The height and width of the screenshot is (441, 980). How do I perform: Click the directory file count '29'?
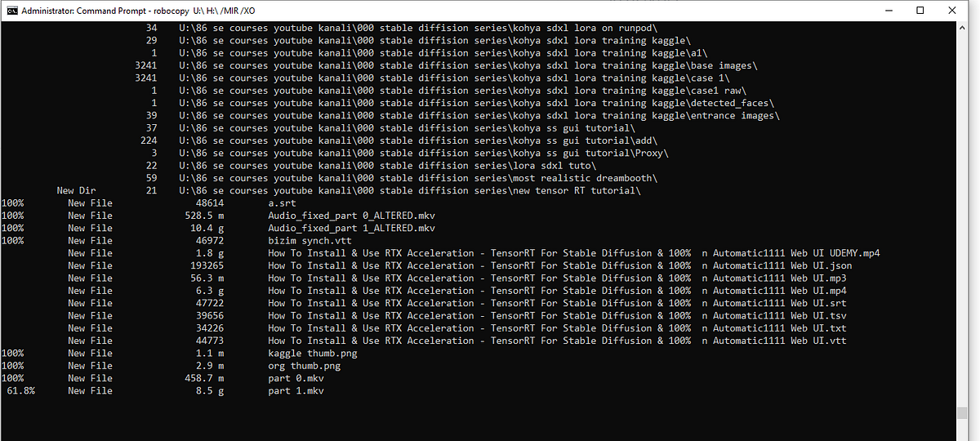click(x=152, y=40)
